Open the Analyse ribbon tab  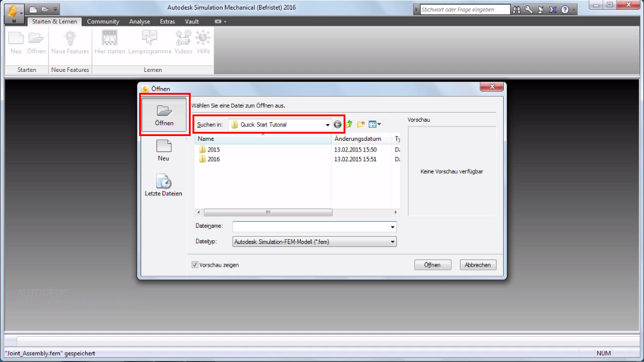point(140,22)
